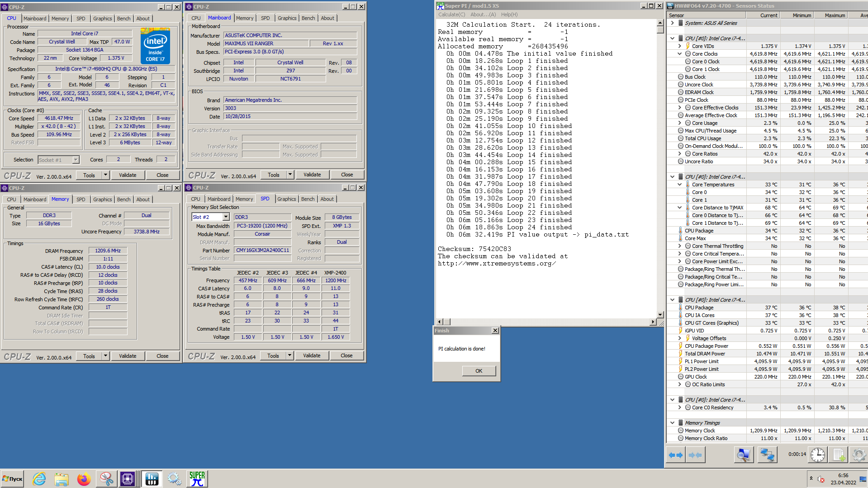The height and width of the screenshot is (488, 868).
Task: Open Internet Explorer from the taskbar
Action: (x=39, y=479)
